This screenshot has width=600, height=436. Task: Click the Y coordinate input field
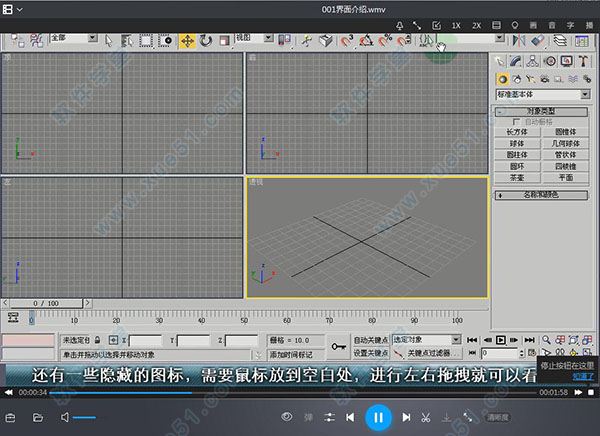point(194,340)
